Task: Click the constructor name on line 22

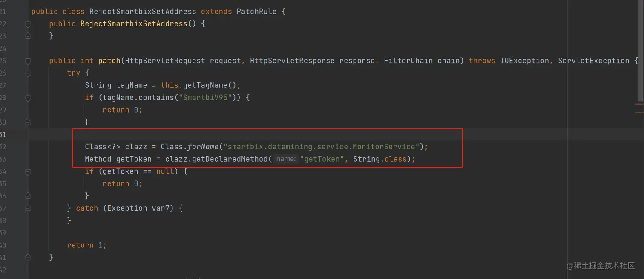Action: [134, 24]
